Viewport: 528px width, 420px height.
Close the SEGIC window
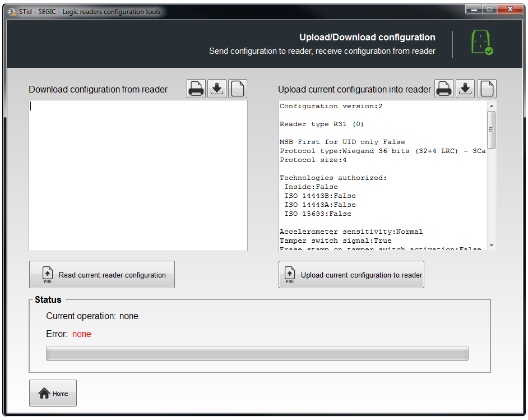click(510, 10)
